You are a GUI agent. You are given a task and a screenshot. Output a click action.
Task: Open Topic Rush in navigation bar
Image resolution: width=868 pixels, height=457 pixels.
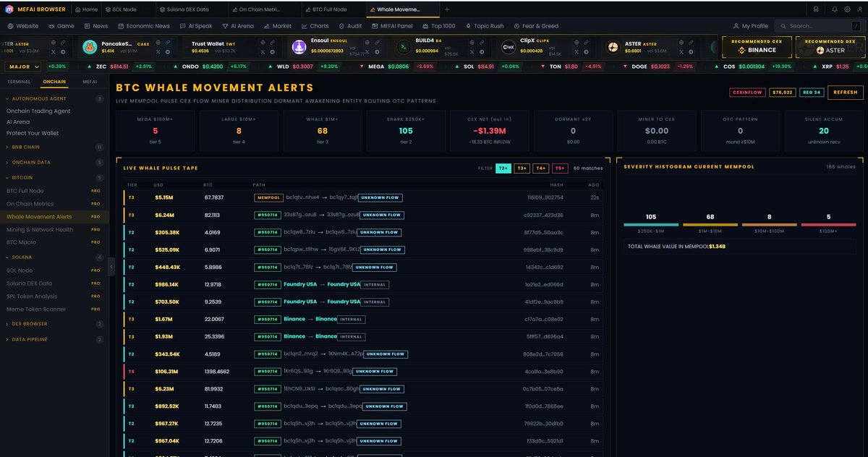tap(485, 26)
